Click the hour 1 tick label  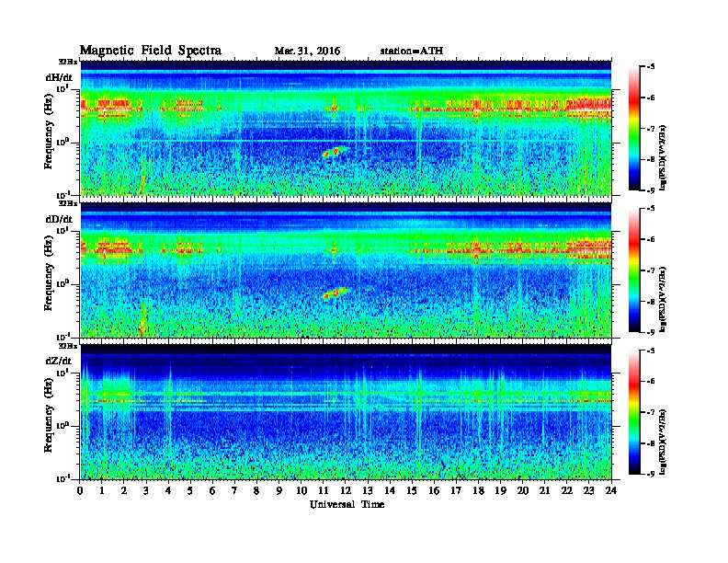[x=102, y=491]
